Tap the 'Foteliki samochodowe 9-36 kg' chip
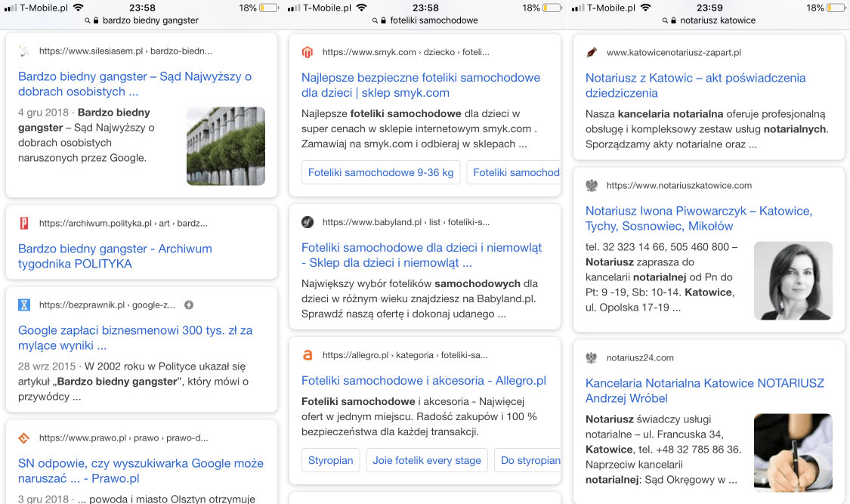Screen dimensions: 850x504 [x=381, y=172]
